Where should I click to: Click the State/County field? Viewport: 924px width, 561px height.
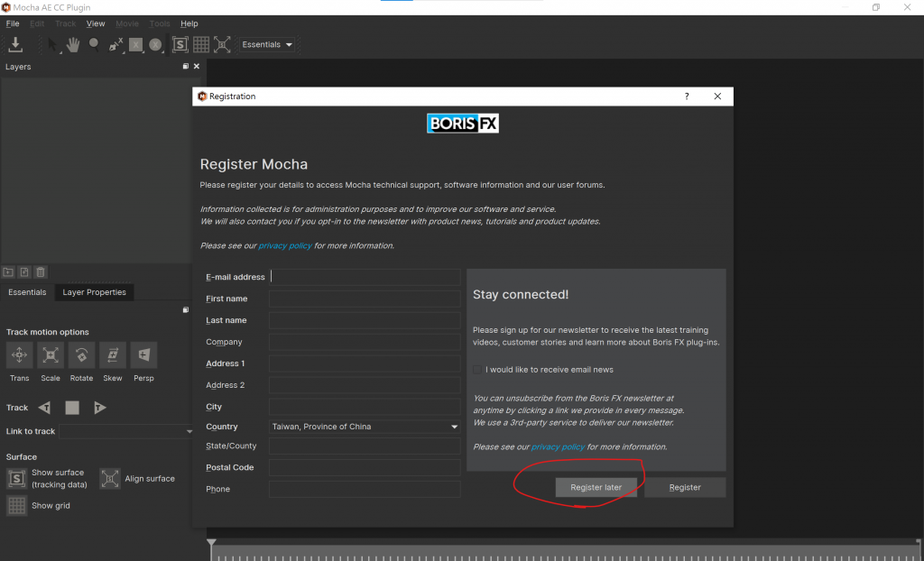click(x=365, y=446)
